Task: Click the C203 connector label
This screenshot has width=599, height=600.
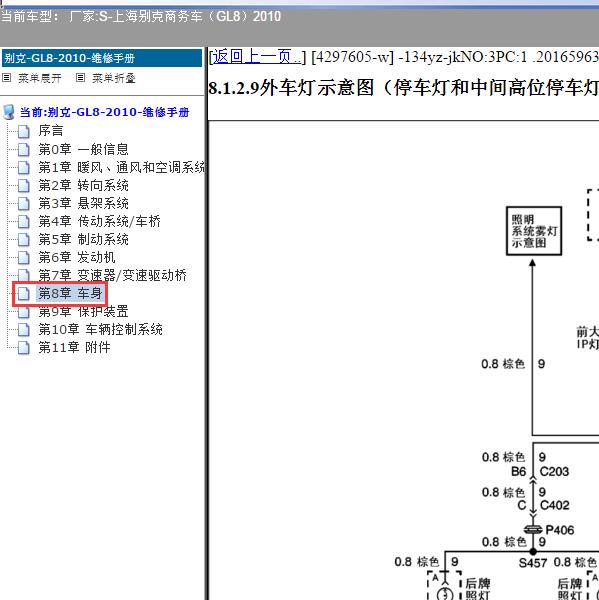Action: pyautogui.click(x=554, y=471)
